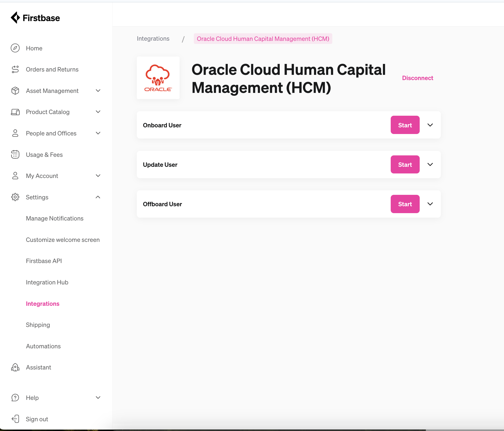Open Manage Notifications settings

(55, 218)
